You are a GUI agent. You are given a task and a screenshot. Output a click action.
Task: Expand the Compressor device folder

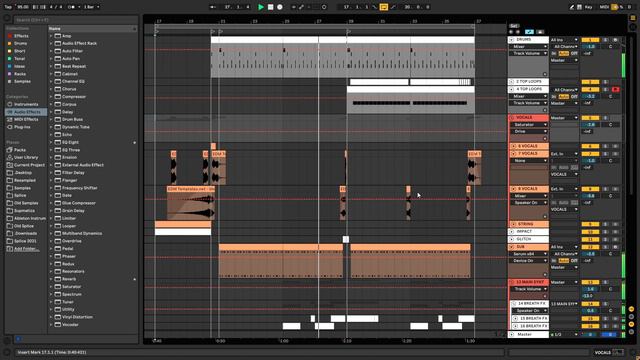(51, 97)
